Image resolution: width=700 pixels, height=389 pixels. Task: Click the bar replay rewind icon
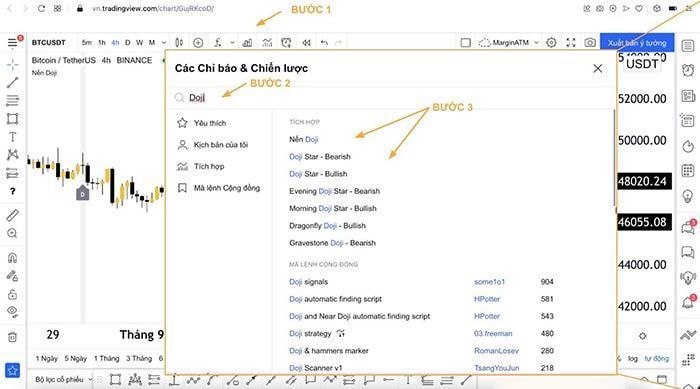click(x=306, y=42)
